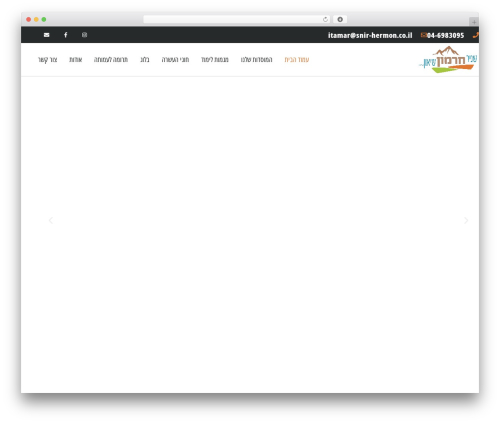The image size is (500, 423).
Task: Open the חוגי העשרה menu item
Action: pos(175,60)
